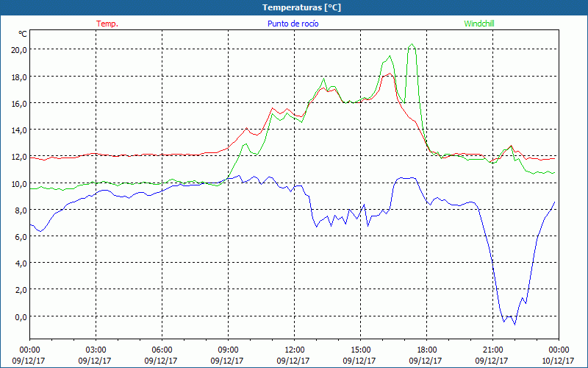
Task: Click the 20,0 y-axis value
Action: point(19,50)
